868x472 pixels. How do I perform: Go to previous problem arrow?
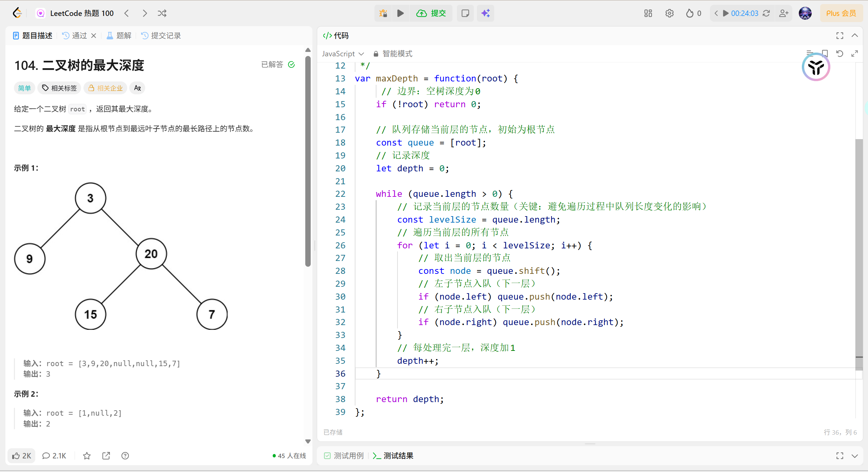[x=127, y=13]
